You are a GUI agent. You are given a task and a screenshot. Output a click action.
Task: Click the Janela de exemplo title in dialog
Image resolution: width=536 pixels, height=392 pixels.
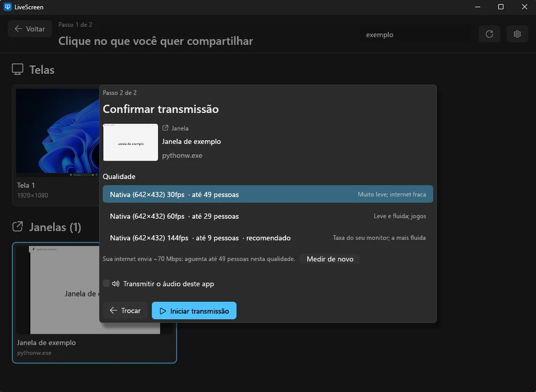point(192,141)
